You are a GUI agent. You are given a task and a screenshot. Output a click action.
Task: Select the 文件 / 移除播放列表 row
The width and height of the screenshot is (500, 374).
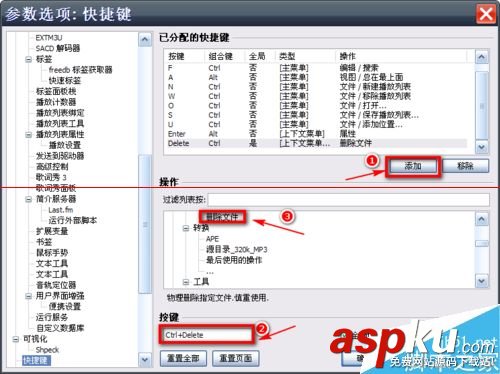(316, 96)
